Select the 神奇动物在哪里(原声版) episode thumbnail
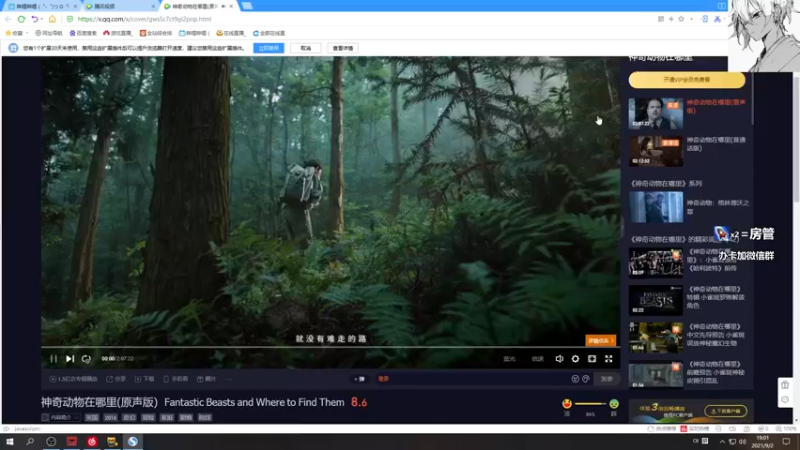 (656, 113)
